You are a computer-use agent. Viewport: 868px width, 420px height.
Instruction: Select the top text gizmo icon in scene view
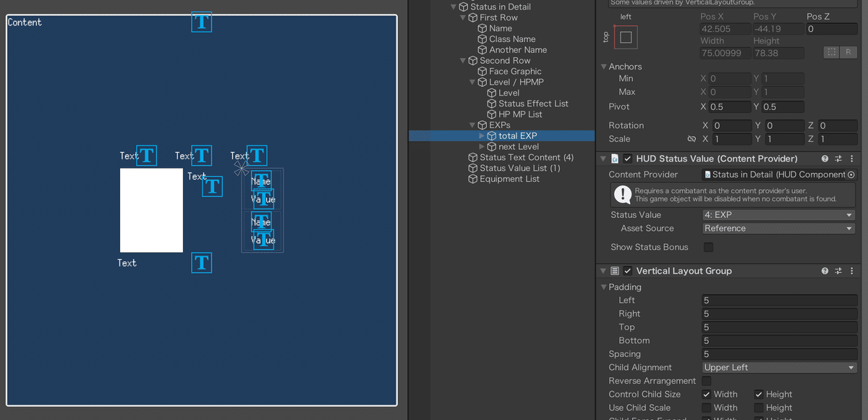pyautogui.click(x=202, y=22)
